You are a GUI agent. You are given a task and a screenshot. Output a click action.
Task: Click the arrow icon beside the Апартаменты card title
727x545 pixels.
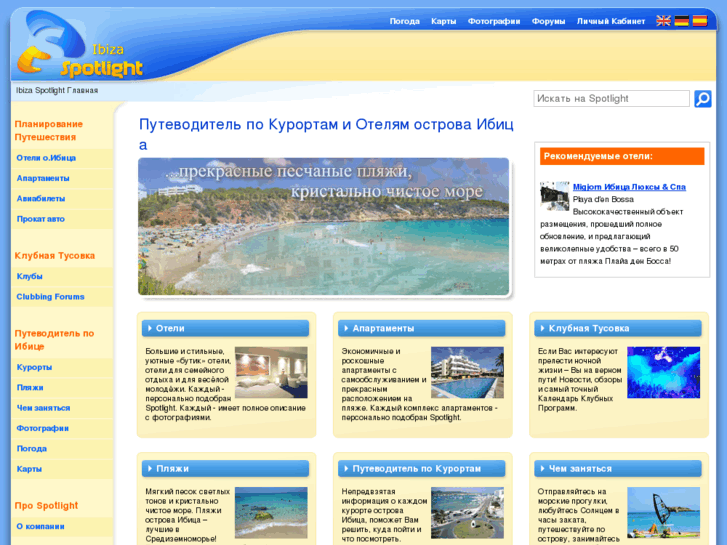pos(346,328)
